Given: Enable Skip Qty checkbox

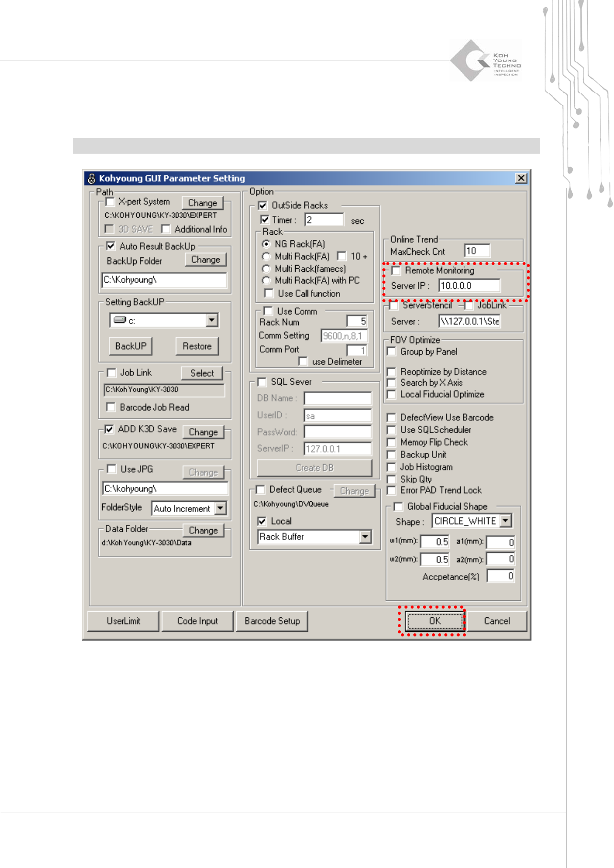Looking at the screenshot, I should pyautogui.click(x=392, y=479).
